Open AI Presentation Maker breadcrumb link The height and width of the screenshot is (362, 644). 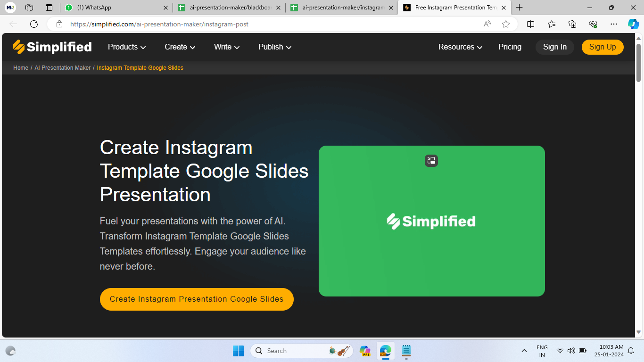62,68
